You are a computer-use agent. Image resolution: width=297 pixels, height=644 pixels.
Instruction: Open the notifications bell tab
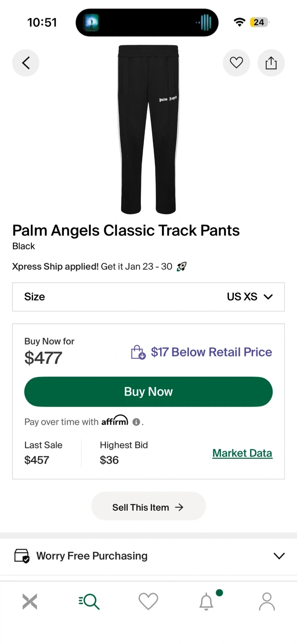tap(207, 602)
